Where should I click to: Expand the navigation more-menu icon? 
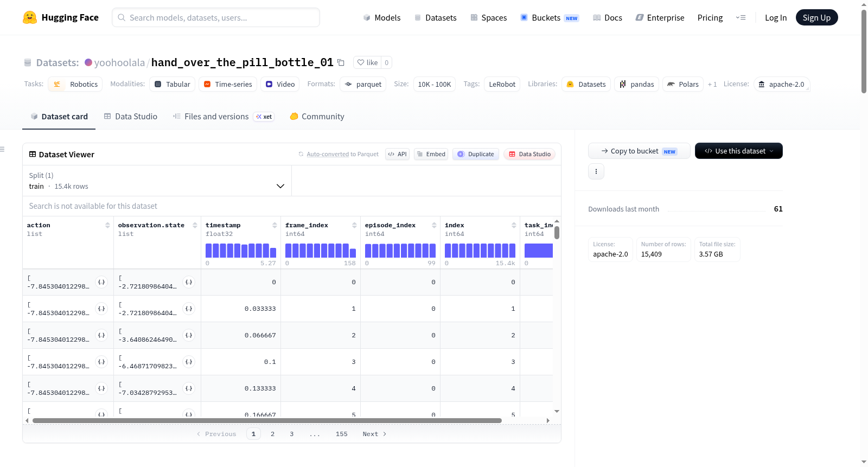point(741,17)
